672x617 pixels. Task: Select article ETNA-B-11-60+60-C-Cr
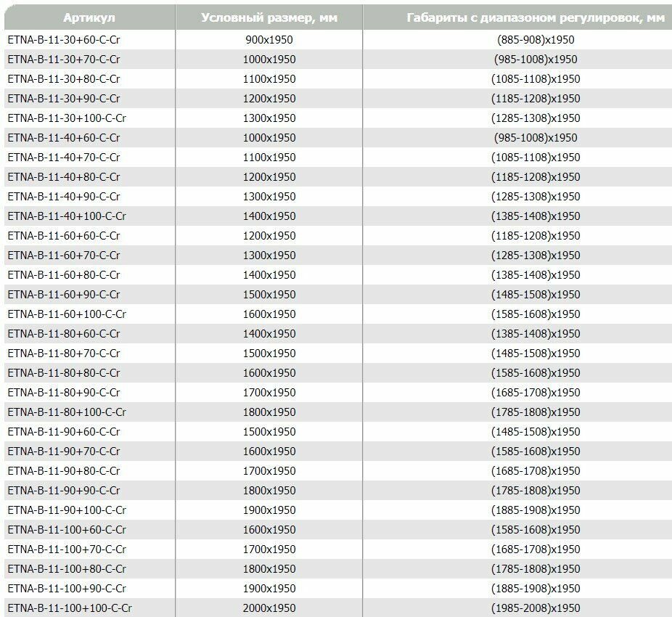[64, 236]
